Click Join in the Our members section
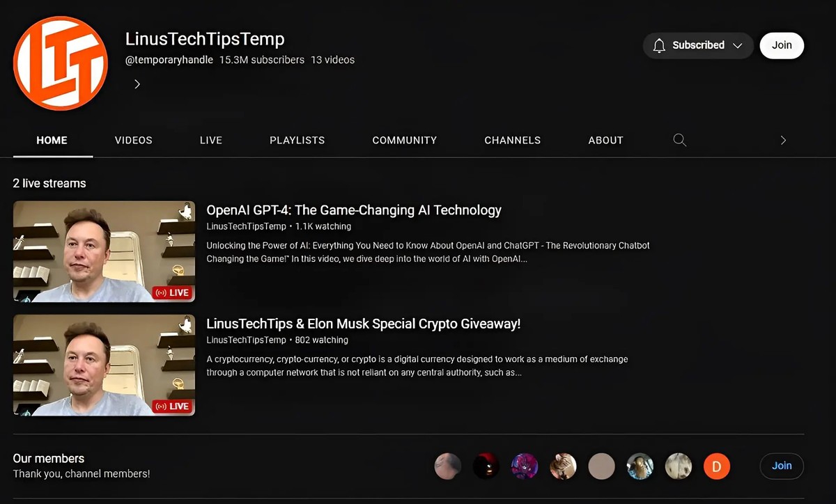The image size is (836, 504). pos(781,466)
